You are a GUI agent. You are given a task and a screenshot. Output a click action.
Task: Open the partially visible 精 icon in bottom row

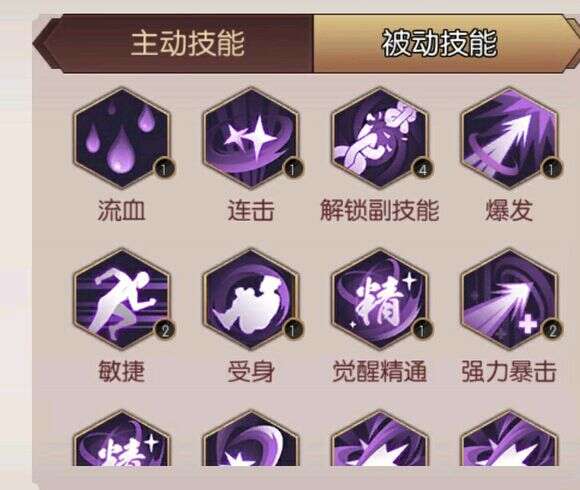pyautogui.click(x=122, y=438)
